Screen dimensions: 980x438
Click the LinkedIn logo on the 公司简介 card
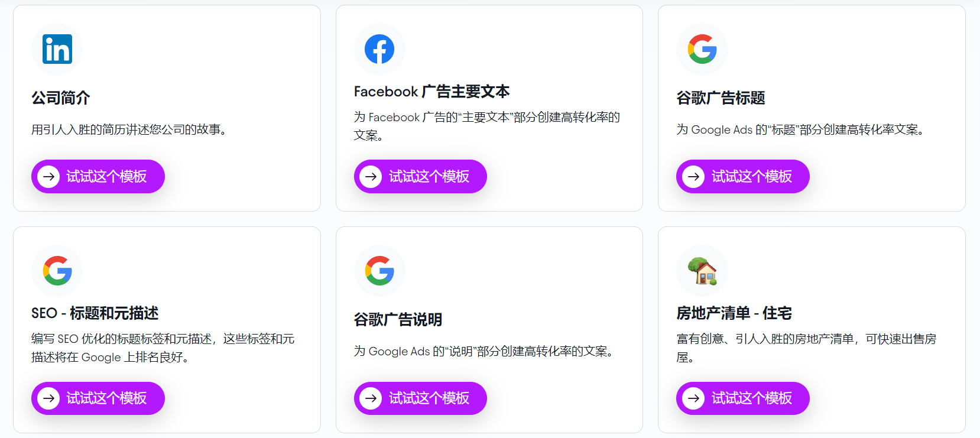(x=57, y=49)
